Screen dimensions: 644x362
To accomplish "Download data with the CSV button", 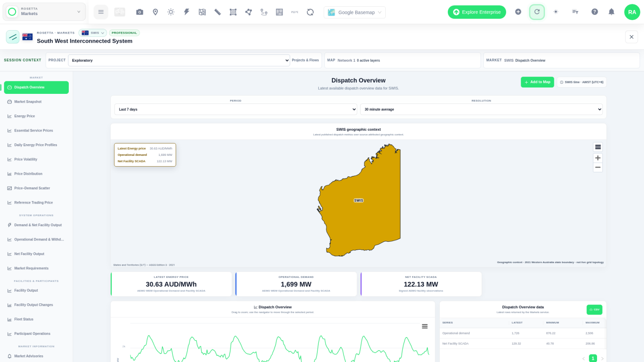I will pos(594,310).
